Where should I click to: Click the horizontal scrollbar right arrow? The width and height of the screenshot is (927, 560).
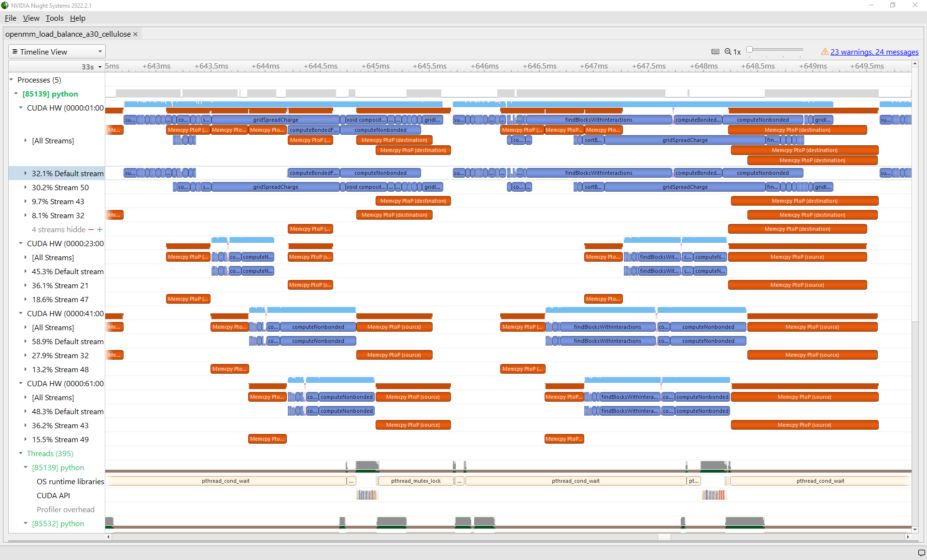click(x=908, y=536)
